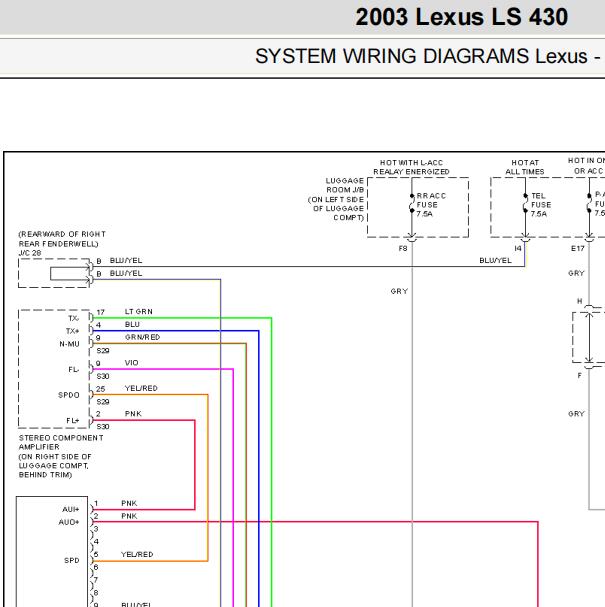The height and width of the screenshot is (607, 605).
Task: Click "YEL/RED" label beside pin 25
Action: tap(141, 388)
